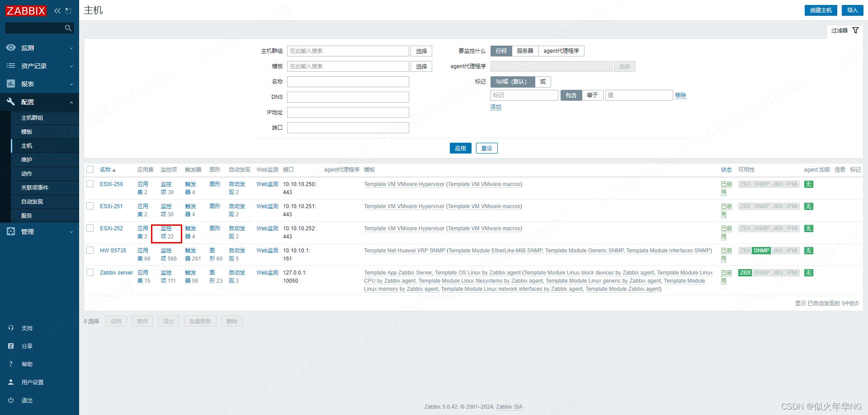Apply filter with 应用 button
Viewport: 868px width, 415px height.
click(x=460, y=148)
